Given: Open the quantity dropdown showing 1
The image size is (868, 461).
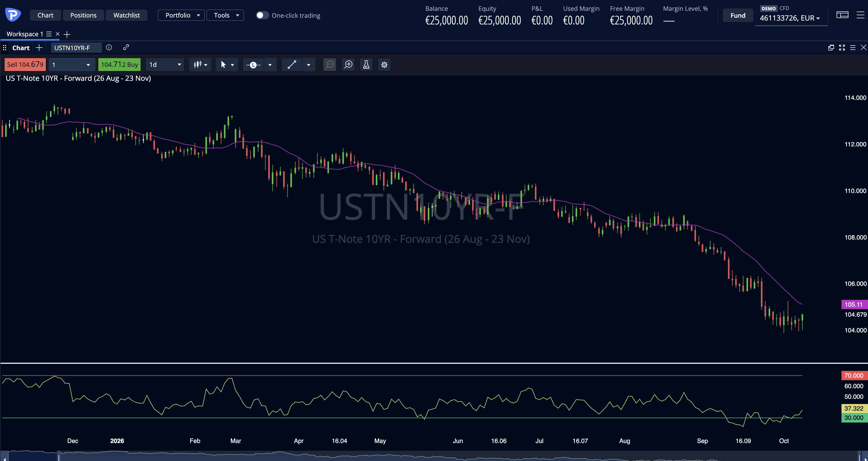Looking at the screenshot, I should click(x=72, y=65).
